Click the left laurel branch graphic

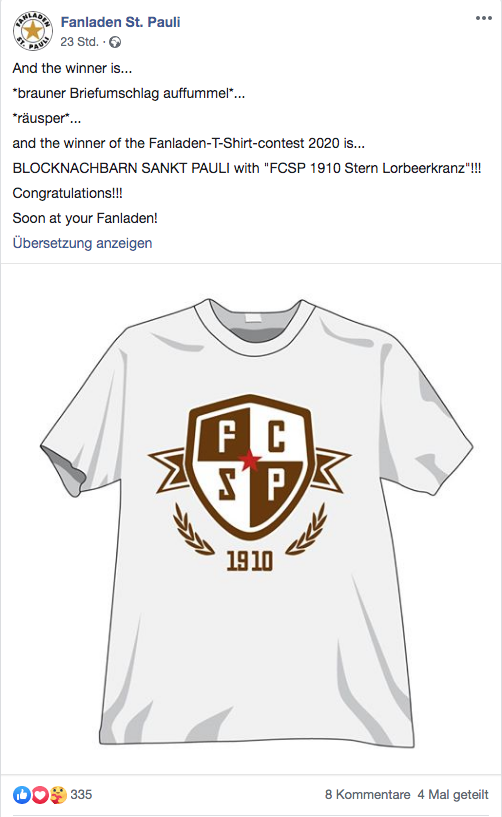point(191,529)
